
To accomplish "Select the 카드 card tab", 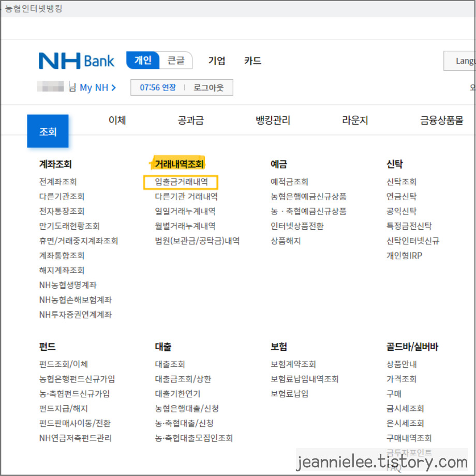I will pos(252,60).
